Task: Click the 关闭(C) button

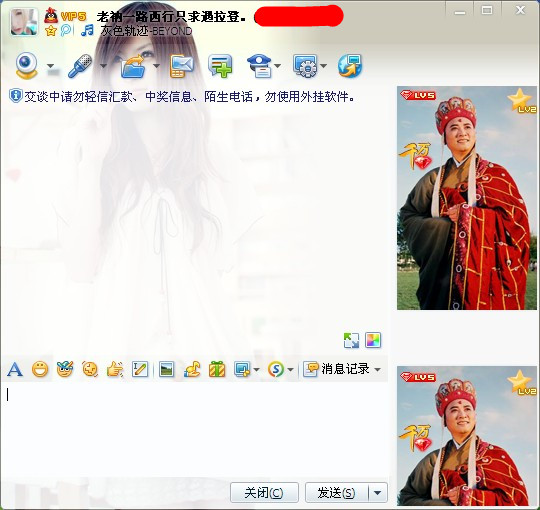Action: click(264, 493)
